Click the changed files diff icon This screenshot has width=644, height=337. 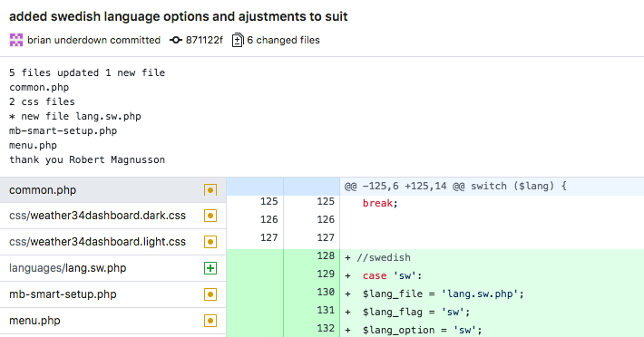pyautogui.click(x=238, y=40)
